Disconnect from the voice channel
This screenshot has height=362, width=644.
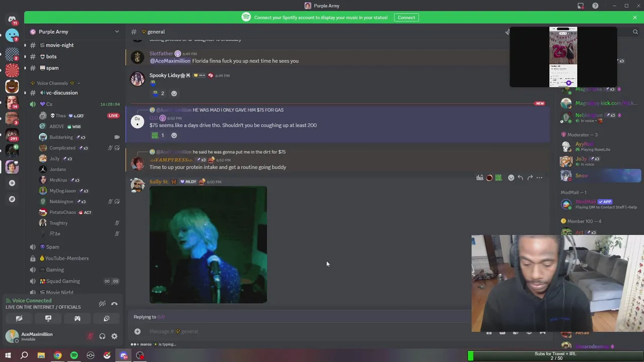tap(114, 304)
